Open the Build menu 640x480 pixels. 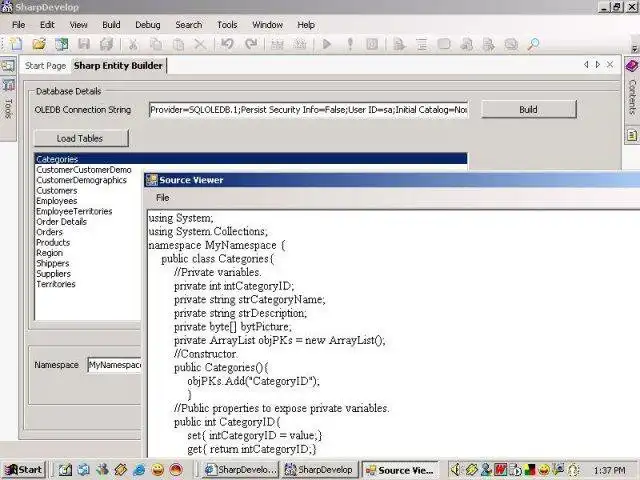[x=111, y=25]
